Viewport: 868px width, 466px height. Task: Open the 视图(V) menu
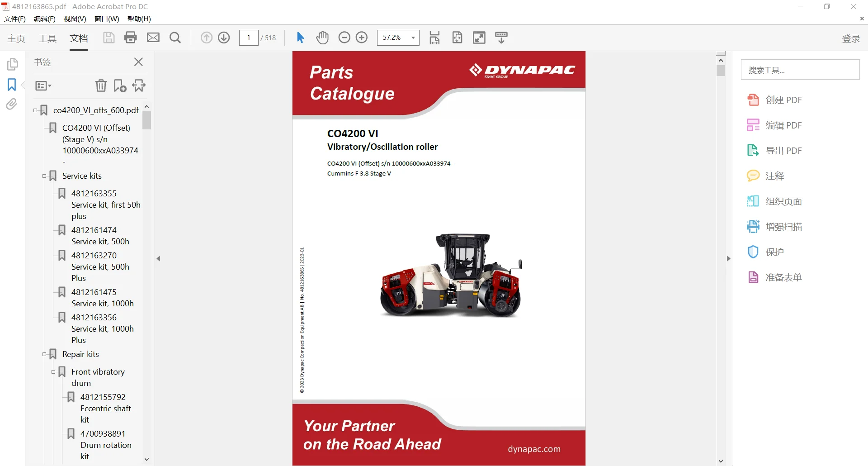pos(75,19)
